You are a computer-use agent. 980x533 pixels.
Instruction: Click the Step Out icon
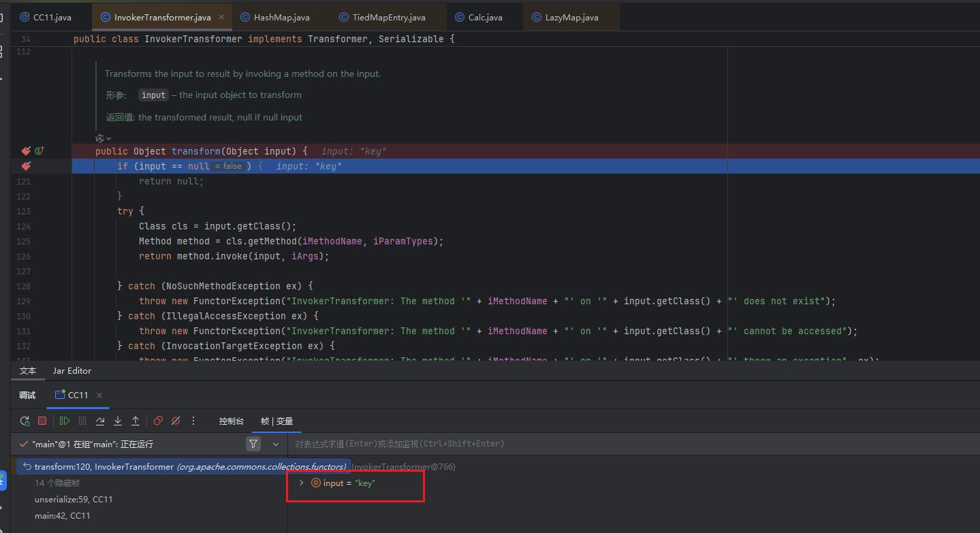[x=136, y=421]
